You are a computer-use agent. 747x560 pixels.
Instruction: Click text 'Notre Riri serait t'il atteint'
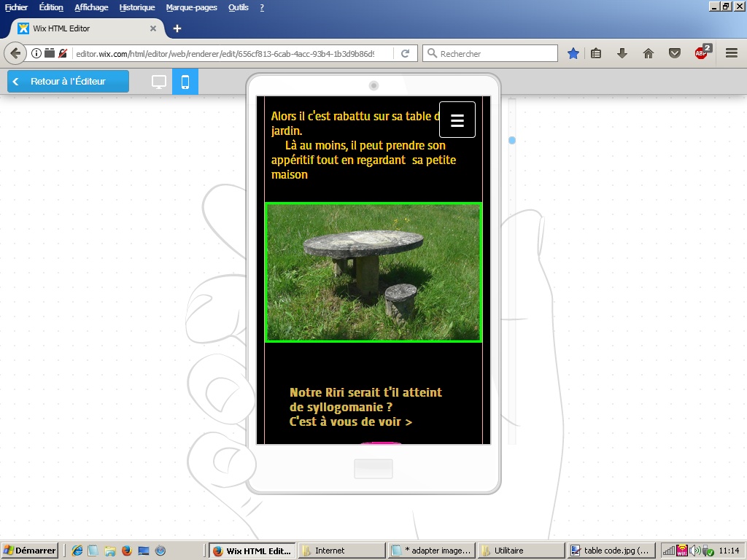[366, 392]
